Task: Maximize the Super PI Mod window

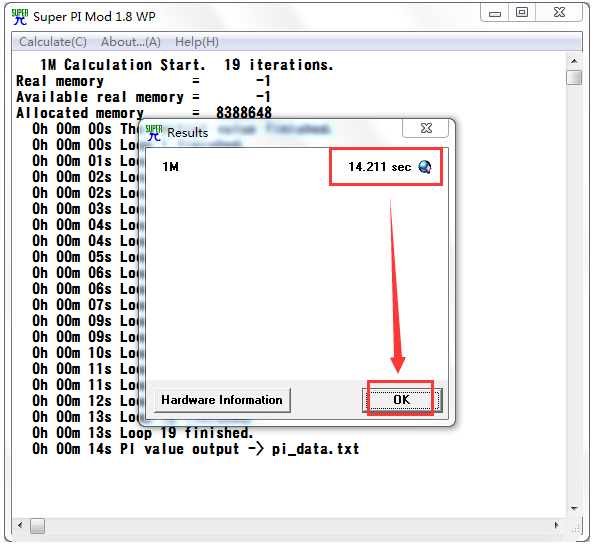Action: point(522,13)
